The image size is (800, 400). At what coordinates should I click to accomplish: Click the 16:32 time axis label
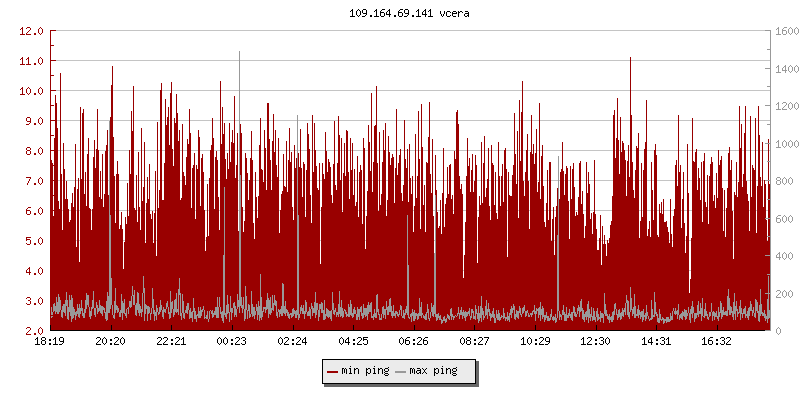tap(717, 342)
